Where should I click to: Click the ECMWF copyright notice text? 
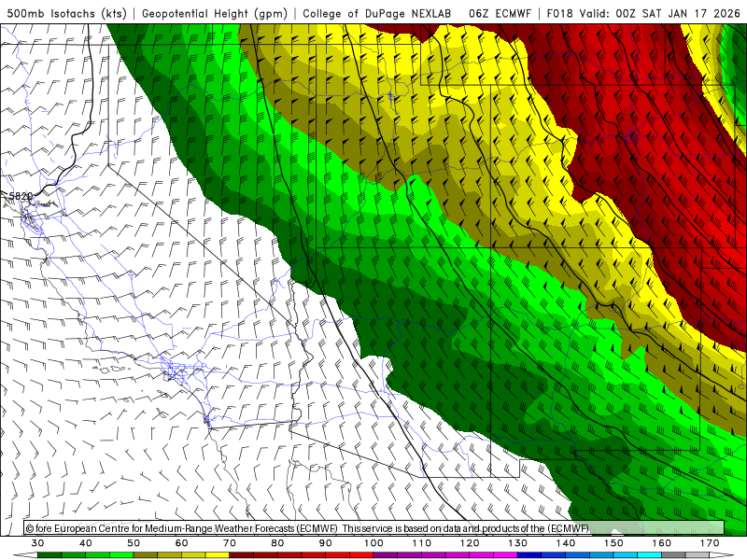307,528
